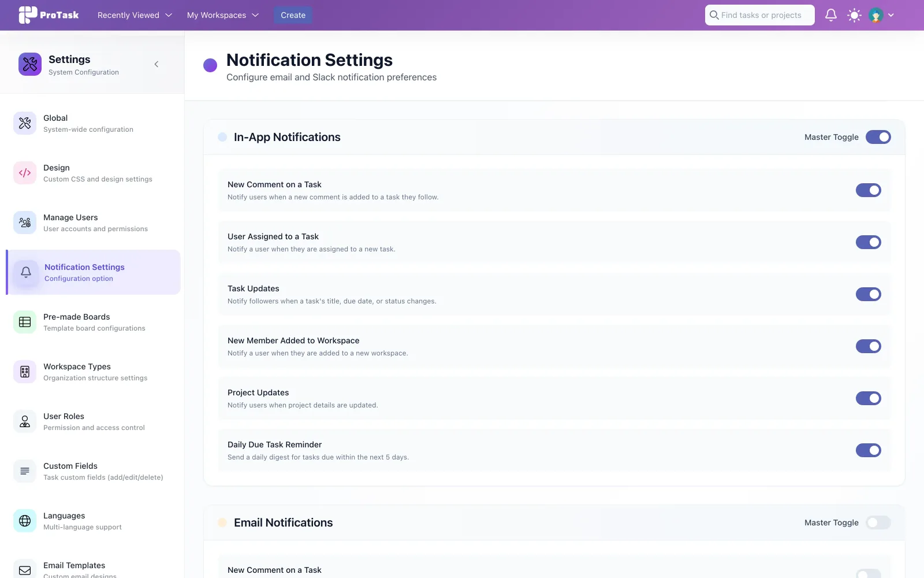Screen dimensions: 924x578
Task: Select Workspace Types menu item
Action: coord(94,372)
